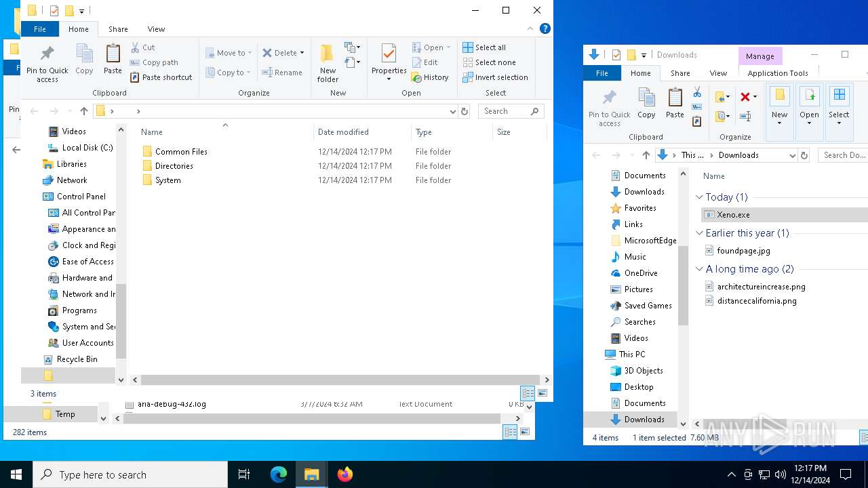The width and height of the screenshot is (868, 488).
Task: Open the Move to dropdown
Action: (x=229, y=53)
